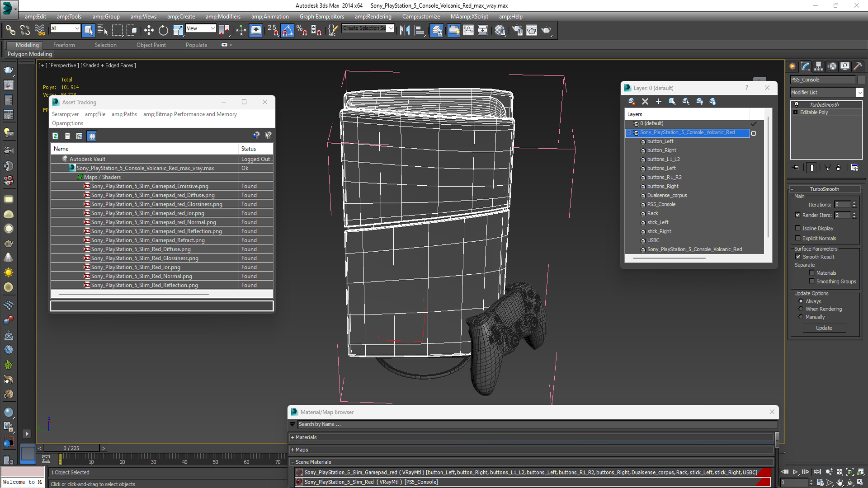Click Create New Layer icon in Layer dialog
The width and height of the screenshot is (868, 488).
632,101
